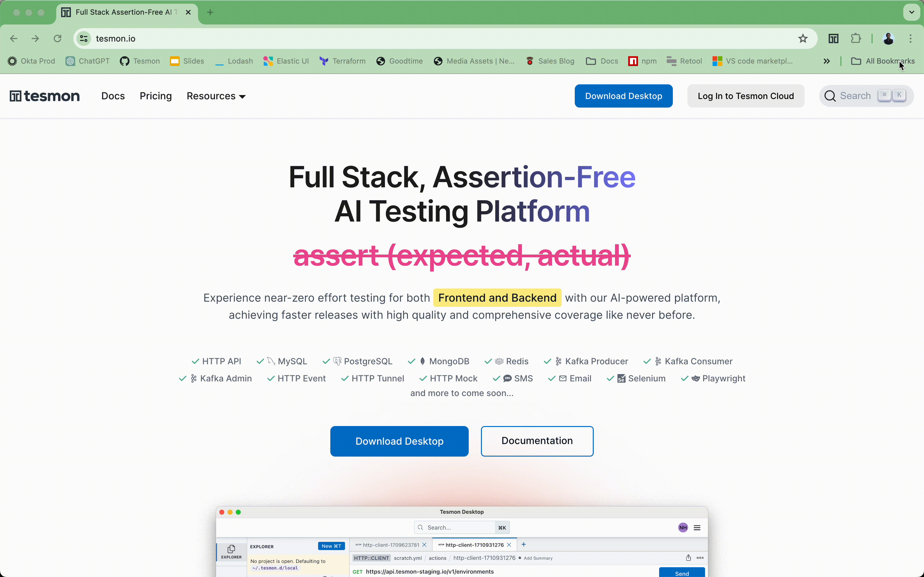924x577 pixels.
Task: Click the browser address bar URL
Action: coord(116,39)
